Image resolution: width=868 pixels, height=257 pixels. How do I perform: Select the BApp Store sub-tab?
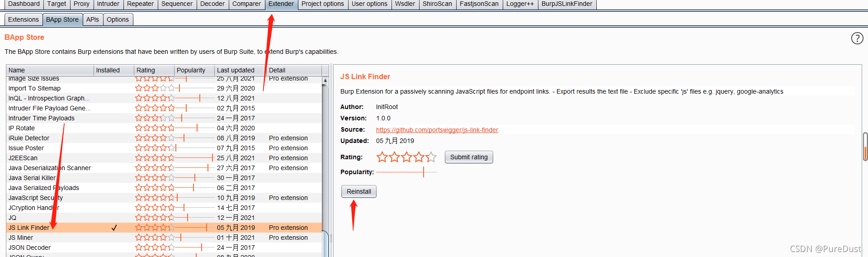click(62, 19)
